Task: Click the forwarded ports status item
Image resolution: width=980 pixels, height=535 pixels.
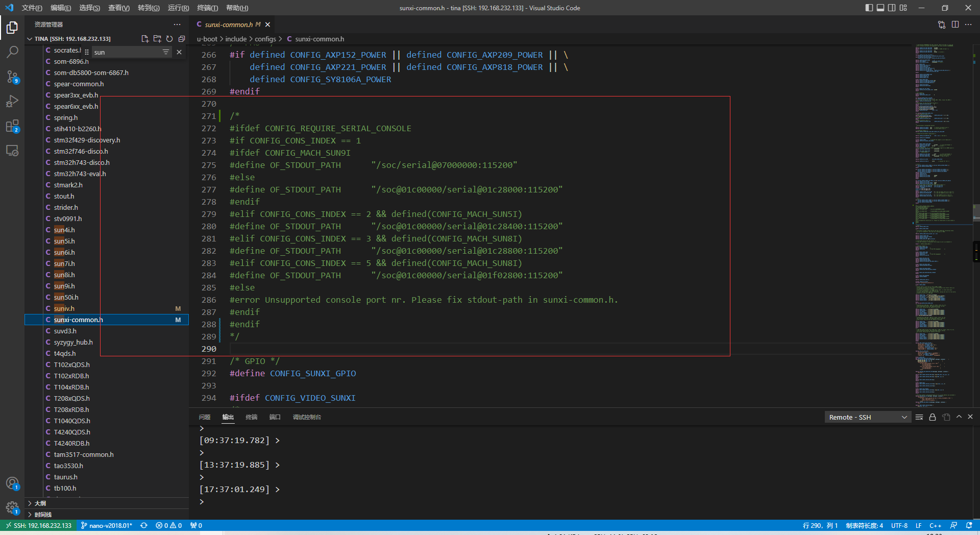Action: [196, 525]
